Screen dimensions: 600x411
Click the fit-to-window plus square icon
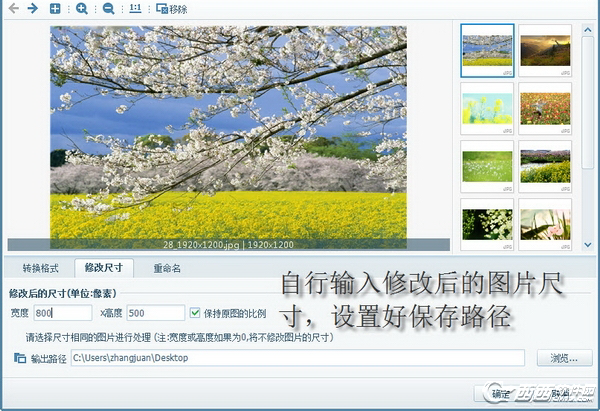tap(55, 8)
